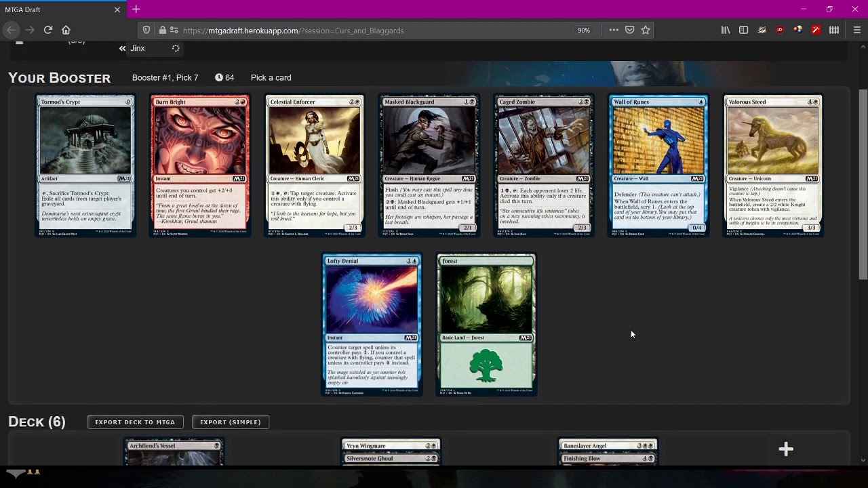Viewport: 868px width, 488px height.
Task: Pick the Masked Blackguard card
Action: pyautogui.click(x=429, y=166)
